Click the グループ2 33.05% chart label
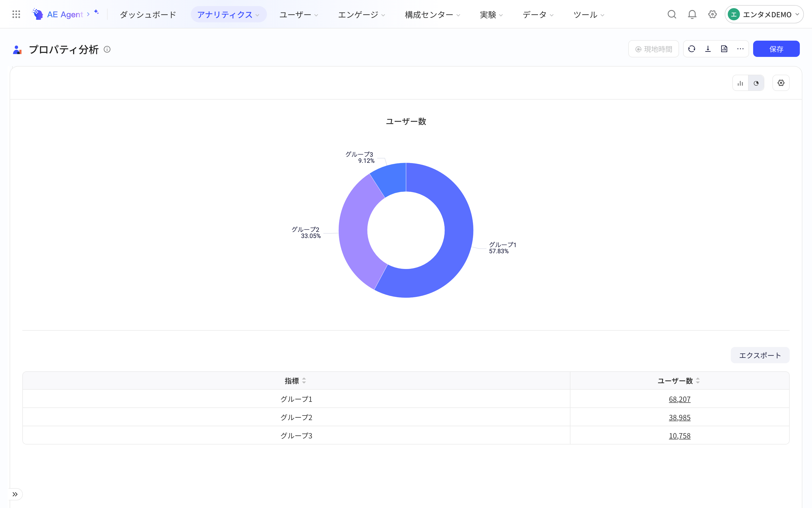 (306, 232)
